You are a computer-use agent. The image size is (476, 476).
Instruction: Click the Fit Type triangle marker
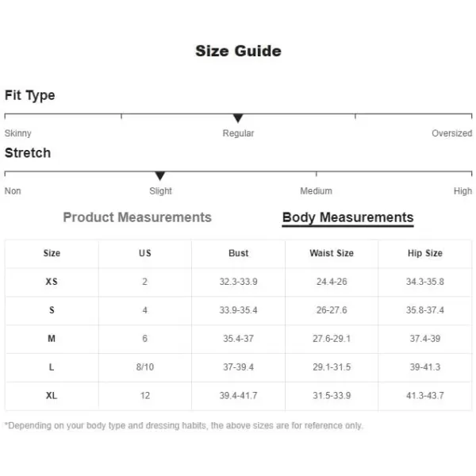[x=238, y=118]
